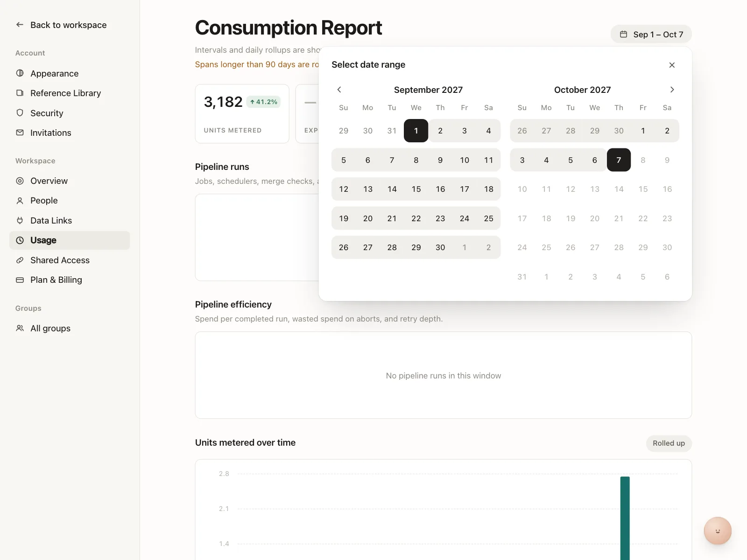Click August 29 in September grid
This screenshot has width=747, height=560.
344,131
